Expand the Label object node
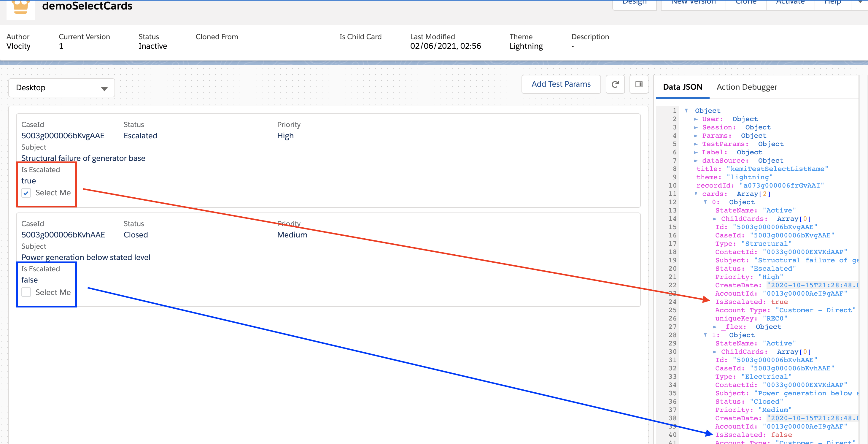868x444 pixels. pyautogui.click(x=696, y=152)
